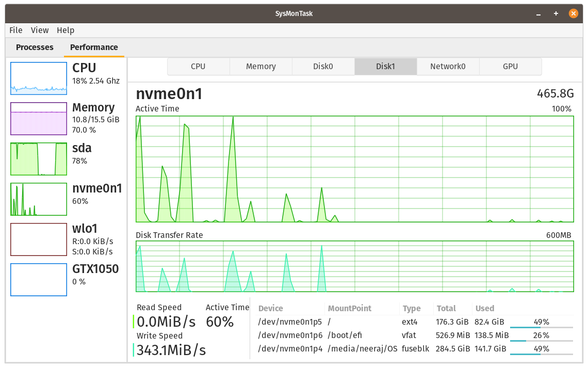The height and width of the screenshot is (368, 588).
Task: Open the Disk0 tab
Action: click(323, 66)
